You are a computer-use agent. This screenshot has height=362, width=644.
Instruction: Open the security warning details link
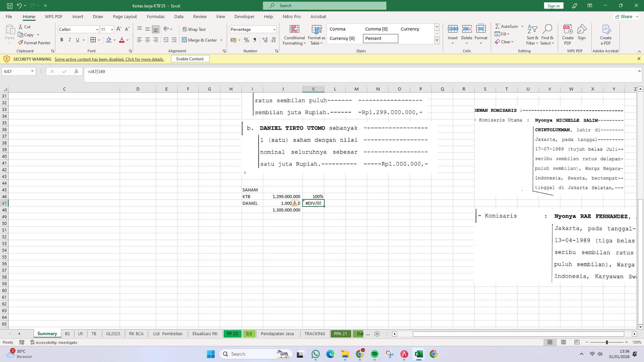coord(109,59)
